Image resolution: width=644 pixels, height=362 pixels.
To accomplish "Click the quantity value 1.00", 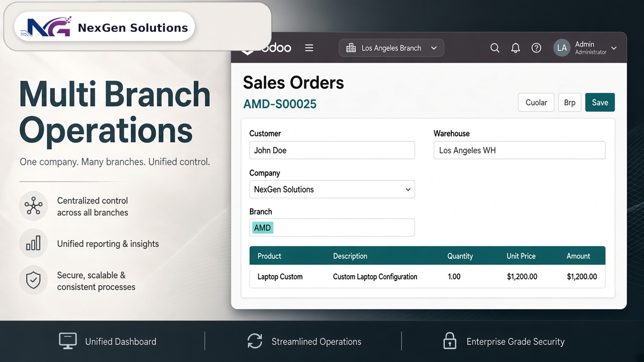I will point(454,277).
